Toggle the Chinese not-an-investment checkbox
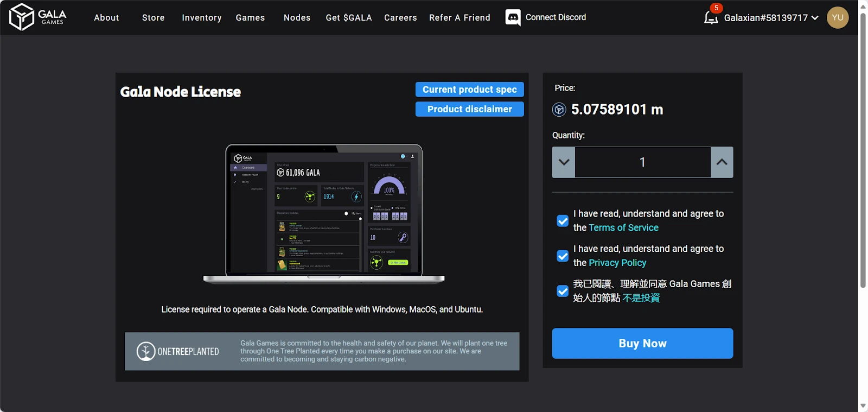 coord(563,291)
